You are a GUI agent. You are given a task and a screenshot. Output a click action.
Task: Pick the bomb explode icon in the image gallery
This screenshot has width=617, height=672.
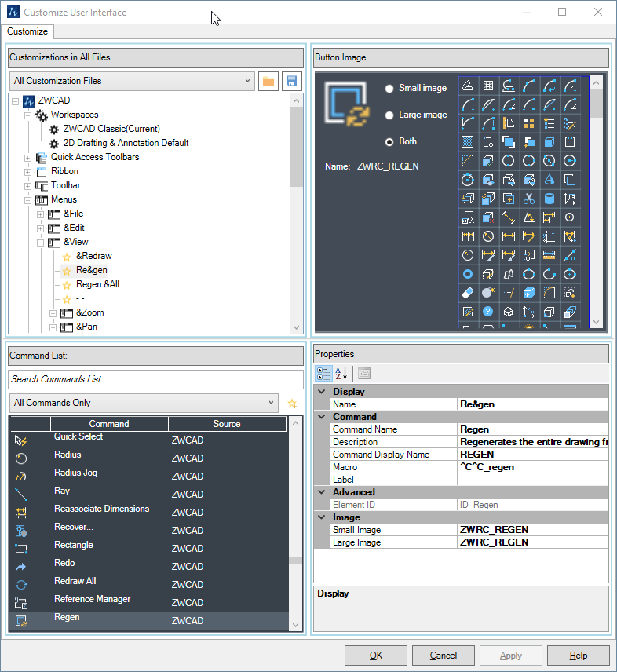488,293
